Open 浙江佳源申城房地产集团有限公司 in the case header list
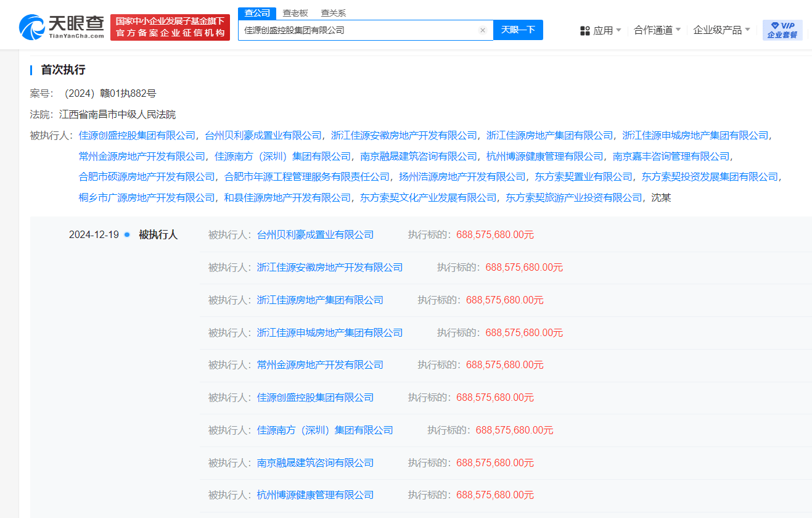The image size is (812, 518). pos(695,135)
